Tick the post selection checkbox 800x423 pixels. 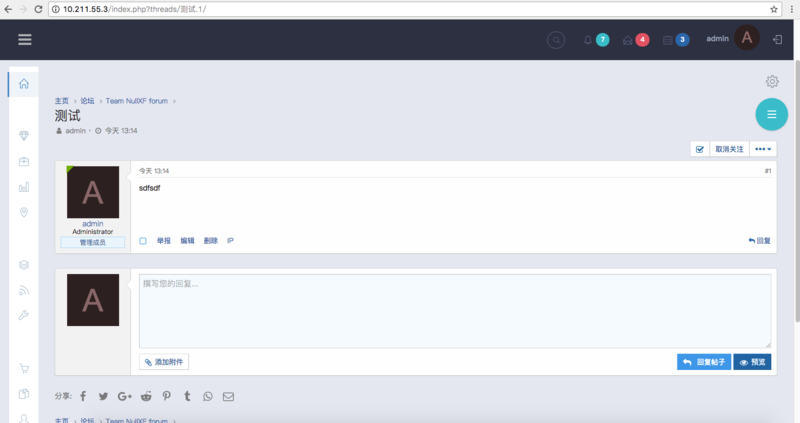click(x=143, y=241)
